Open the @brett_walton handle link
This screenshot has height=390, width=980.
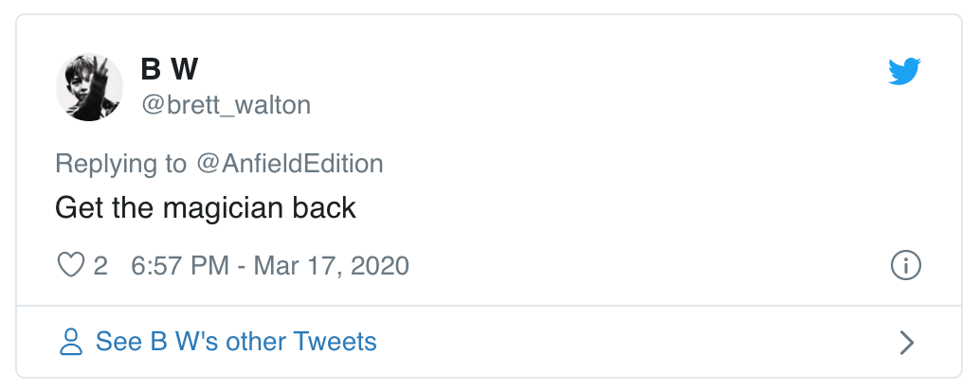click(226, 104)
